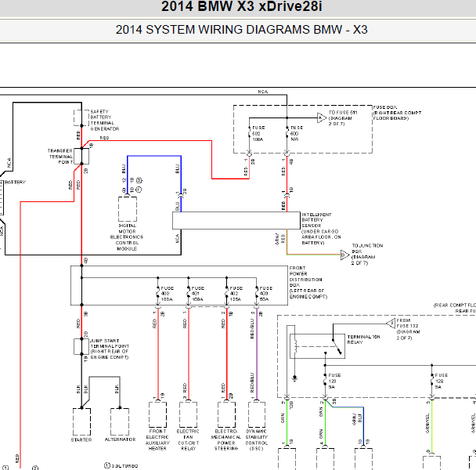476x470 pixels.
Task: Click the 3.0L TURBO footnote text
Action: click(x=124, y=466)
